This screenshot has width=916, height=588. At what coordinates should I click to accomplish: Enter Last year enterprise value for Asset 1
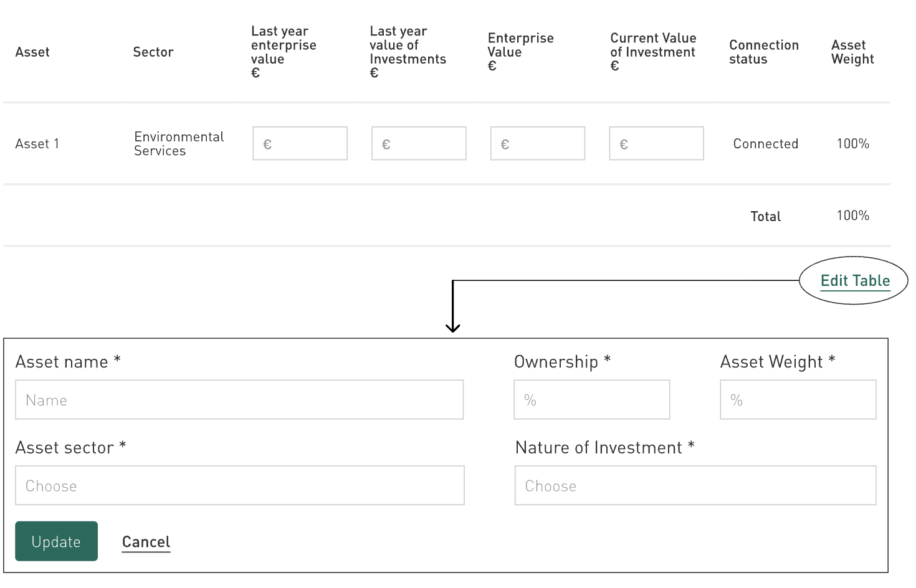(300, 144)
